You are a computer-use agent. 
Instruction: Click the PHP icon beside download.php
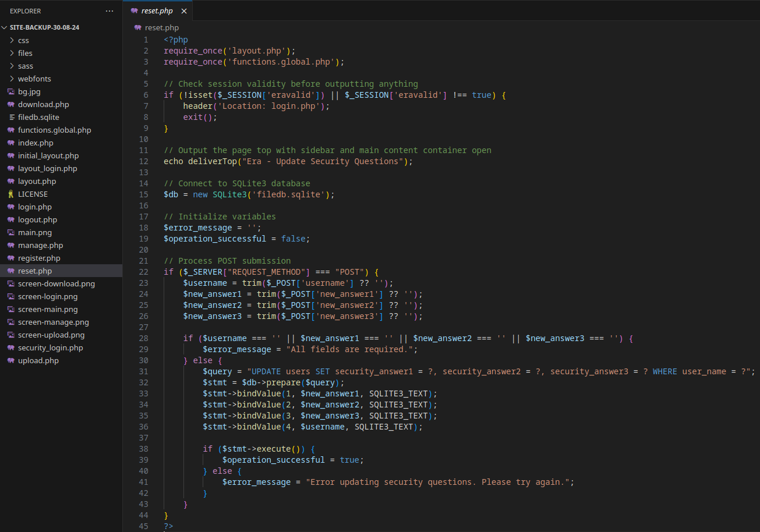pyautogui.click(x=11, y=105)
